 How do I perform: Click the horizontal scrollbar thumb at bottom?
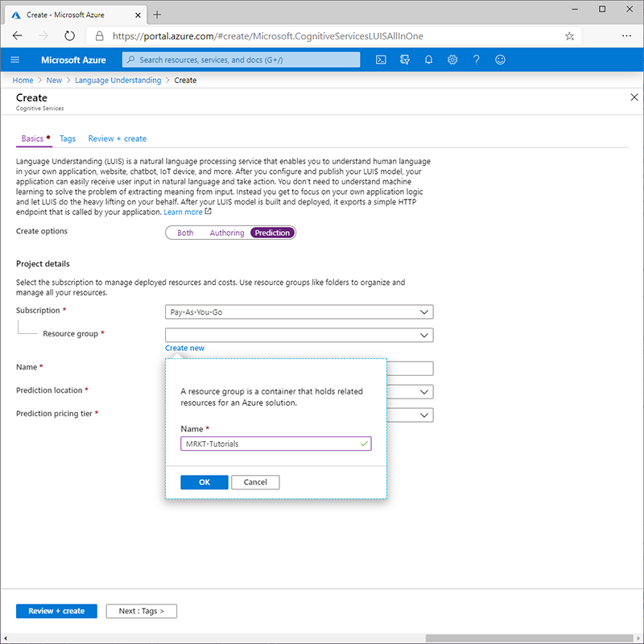tap(529, 638)
